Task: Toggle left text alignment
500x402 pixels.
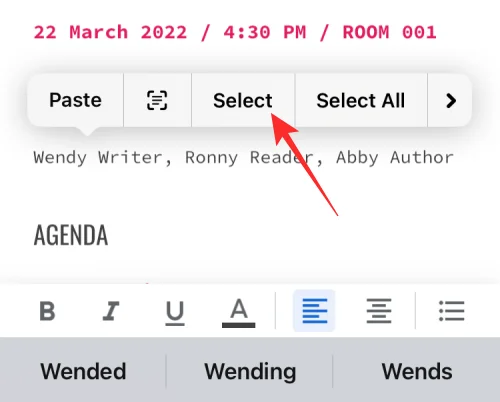Action: [x=314, y=311]
